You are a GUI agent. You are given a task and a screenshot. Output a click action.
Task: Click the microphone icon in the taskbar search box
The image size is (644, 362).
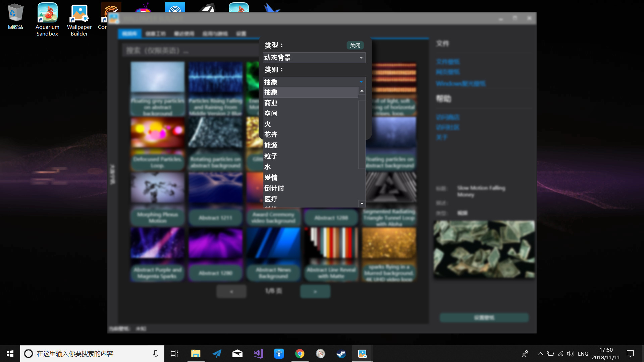[155, 353]
